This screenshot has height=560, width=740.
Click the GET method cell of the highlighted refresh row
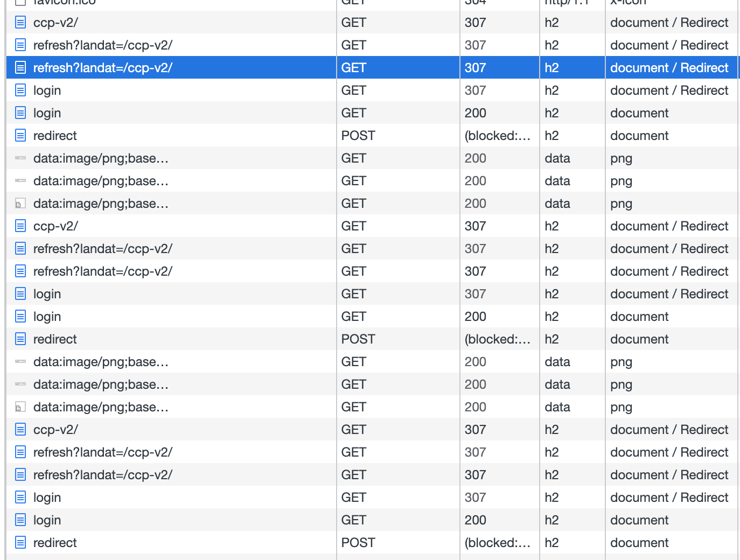coord(353,67)
